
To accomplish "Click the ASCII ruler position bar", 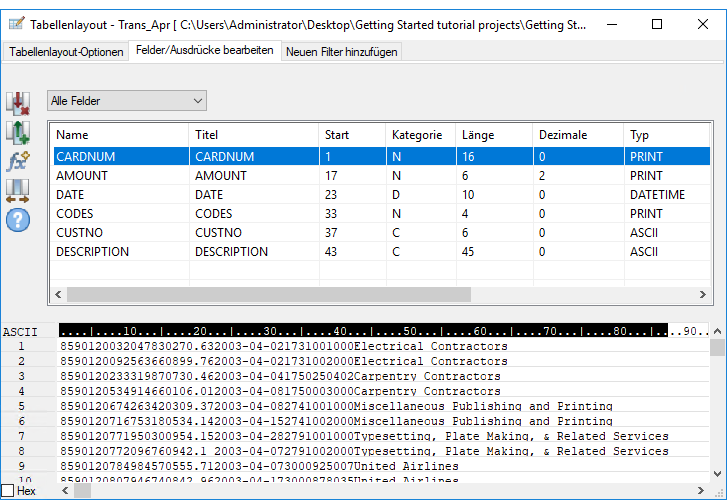I will pos(360,331).
